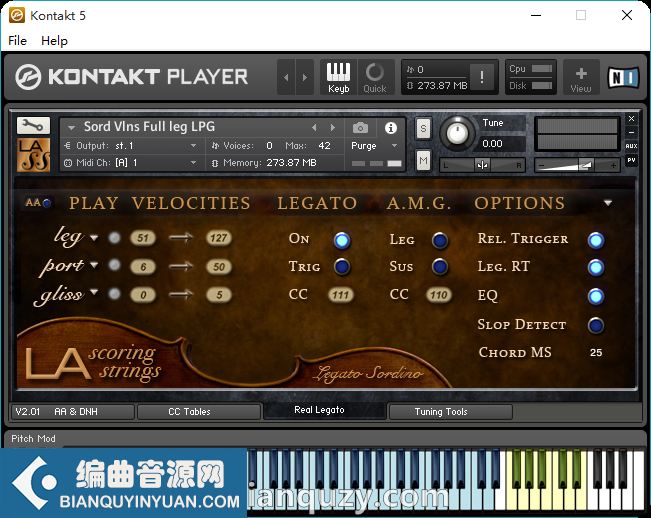Show instrument info with the i icon
Image resolution: width=651 pixels, height=518 pixels.
390,128
